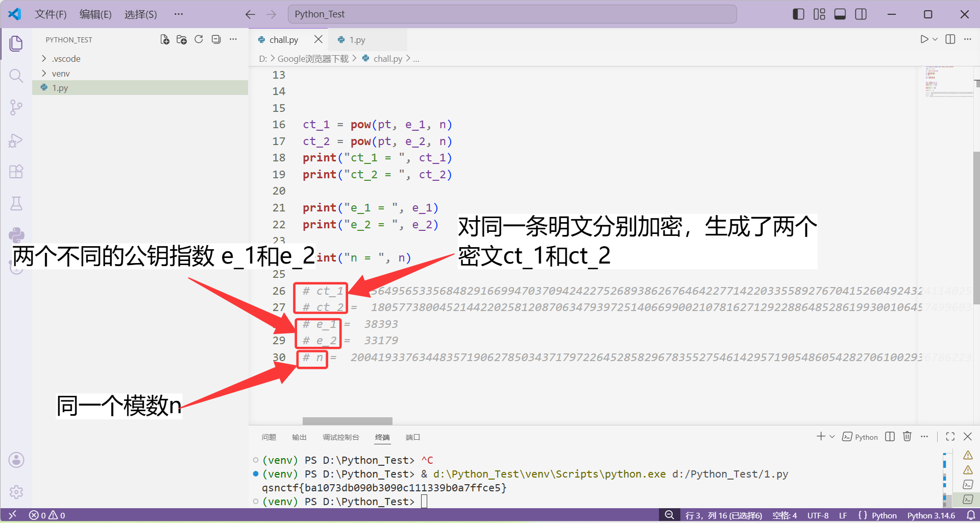Image resolution: width=980 pixels, height=523 pixels.
Task: Select 1.py in the Explorer tree
Action: tap(140, 88)
